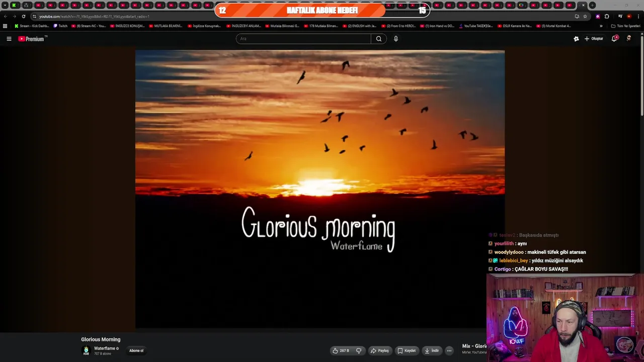Open ENGLISH with Ja... bookmark
The width and height of the screenshot is (644, 362).
tap(359, 26)
